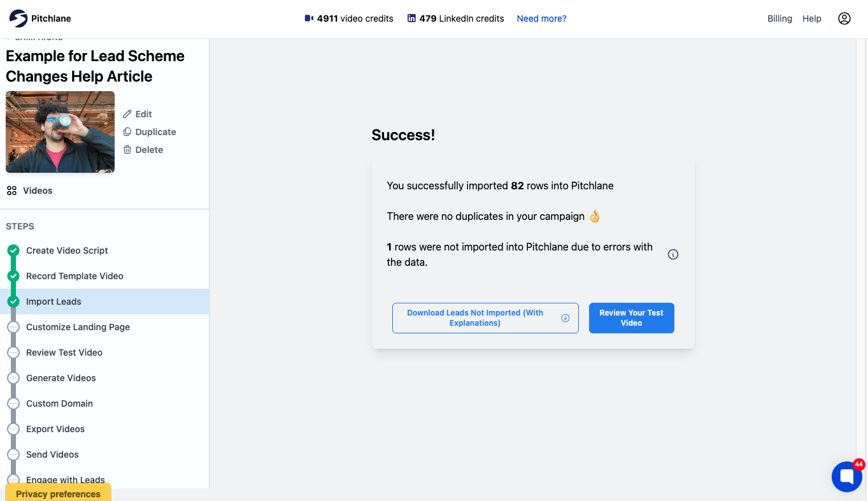
Task: Click the trash Delete icon
Action: click(127, 150)
